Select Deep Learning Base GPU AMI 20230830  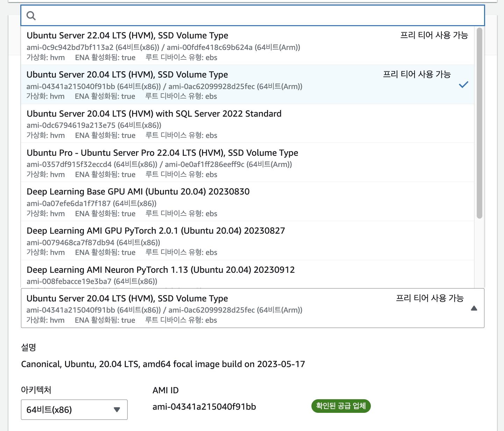247,202
